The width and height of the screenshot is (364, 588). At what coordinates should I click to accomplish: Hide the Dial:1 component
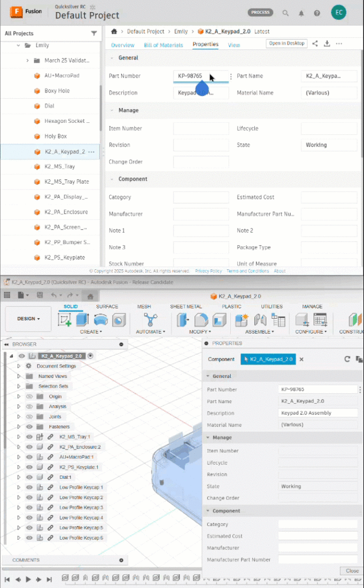tap(29, 477)
